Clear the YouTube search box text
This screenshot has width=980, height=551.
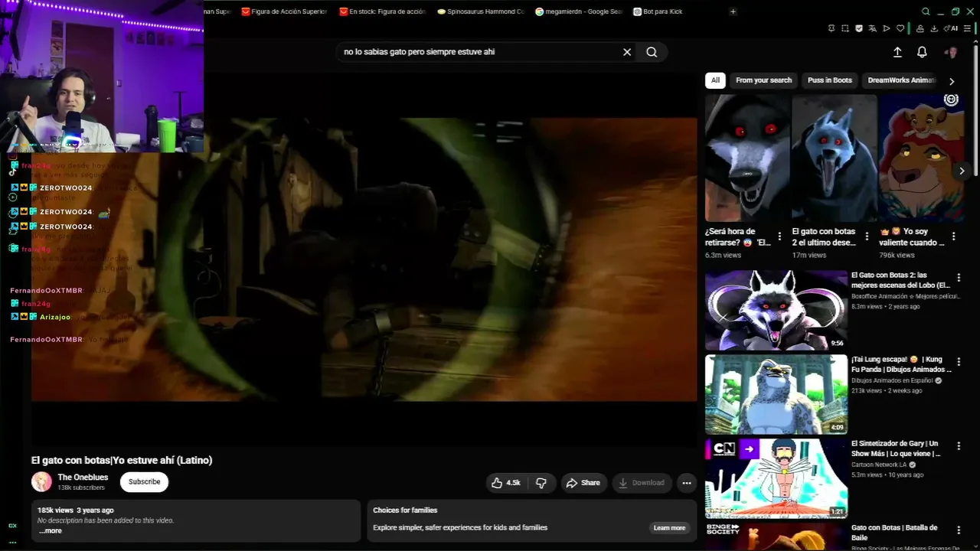click(x=627, y=52)
